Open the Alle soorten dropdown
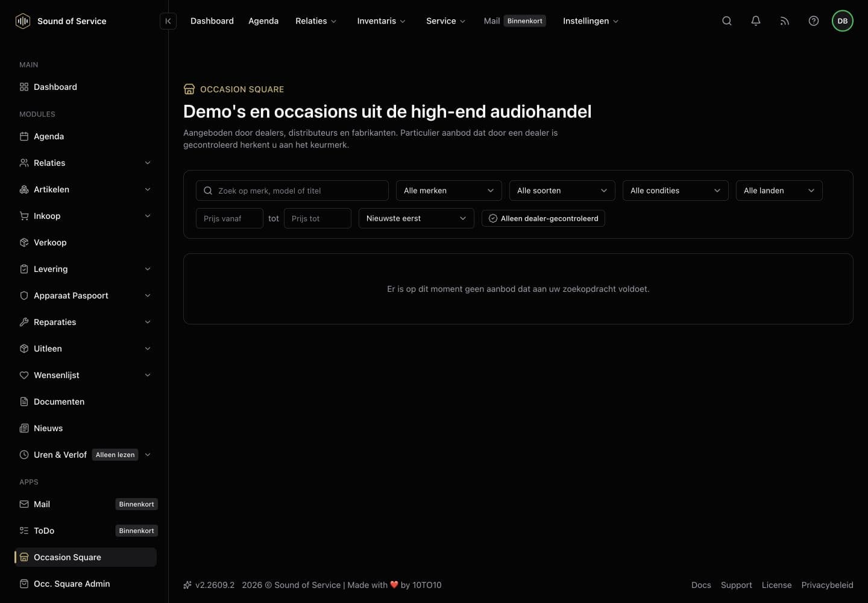868x603 pixels. (562, 191)
